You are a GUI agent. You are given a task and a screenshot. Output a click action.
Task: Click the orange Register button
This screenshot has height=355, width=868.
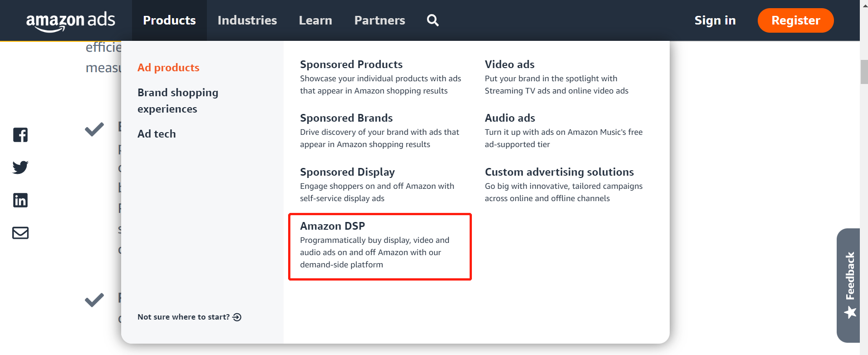796,20
